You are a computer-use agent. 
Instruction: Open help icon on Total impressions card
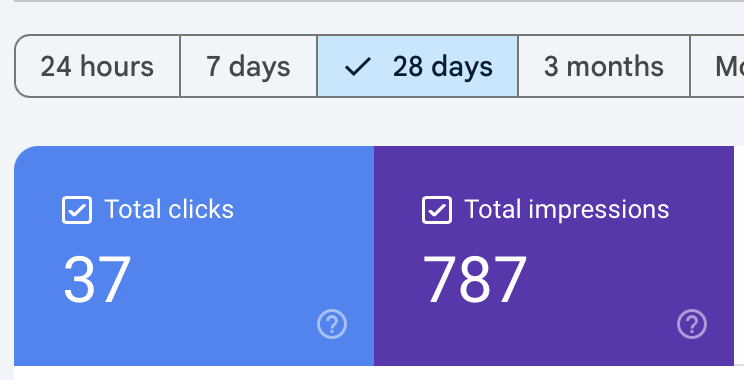coord(692,324)
